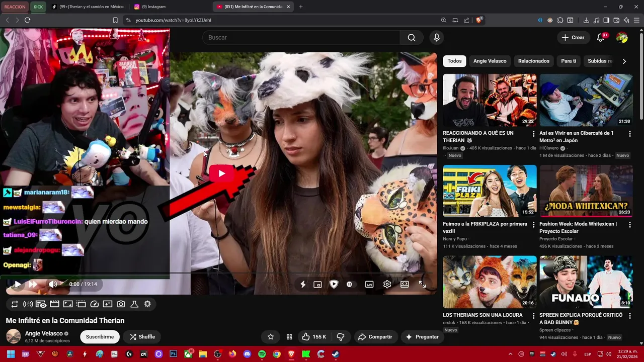Start voice search with microphone
Image resolution: width=644 pixels, height=362 pixels.
437,38
